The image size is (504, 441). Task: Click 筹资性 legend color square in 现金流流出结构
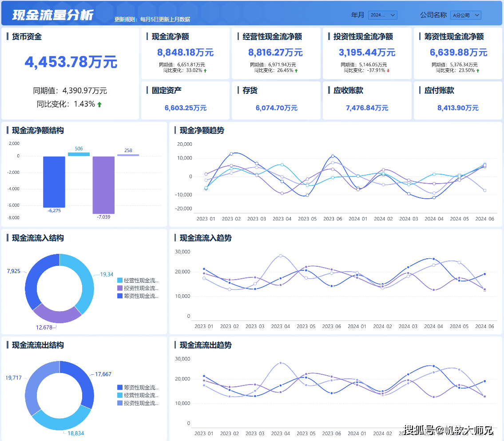pyautogui.click(x=120, y=388)
